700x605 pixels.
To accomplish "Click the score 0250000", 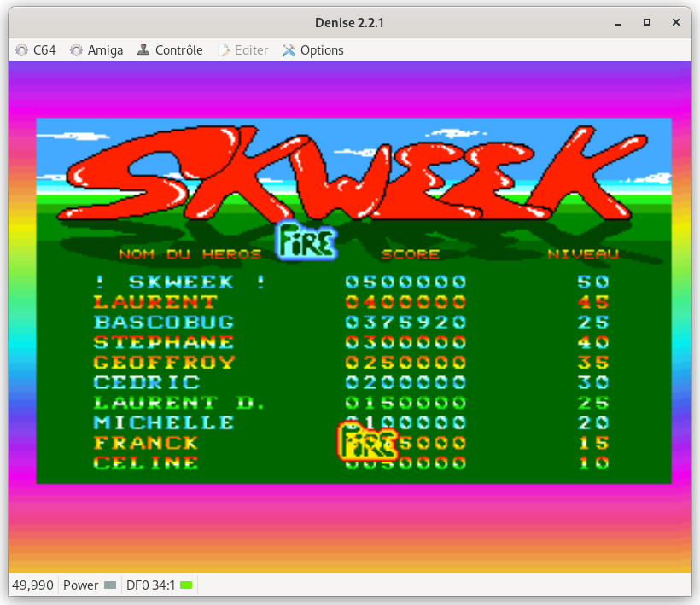I will (405, 363).
